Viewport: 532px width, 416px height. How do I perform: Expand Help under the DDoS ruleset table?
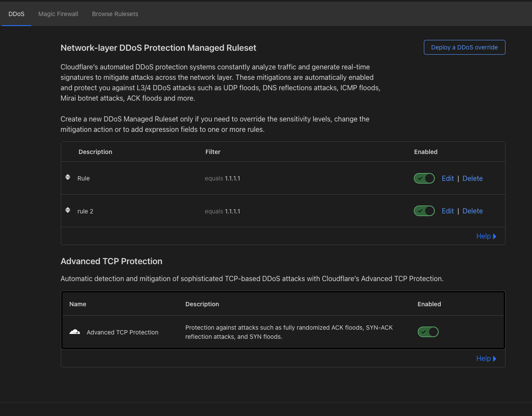coord(486,236)
